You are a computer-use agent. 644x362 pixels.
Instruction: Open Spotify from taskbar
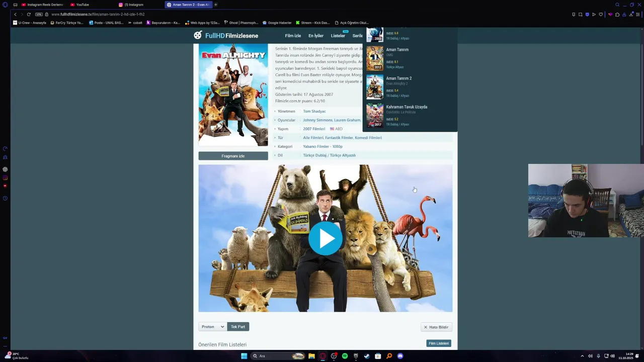345,356
